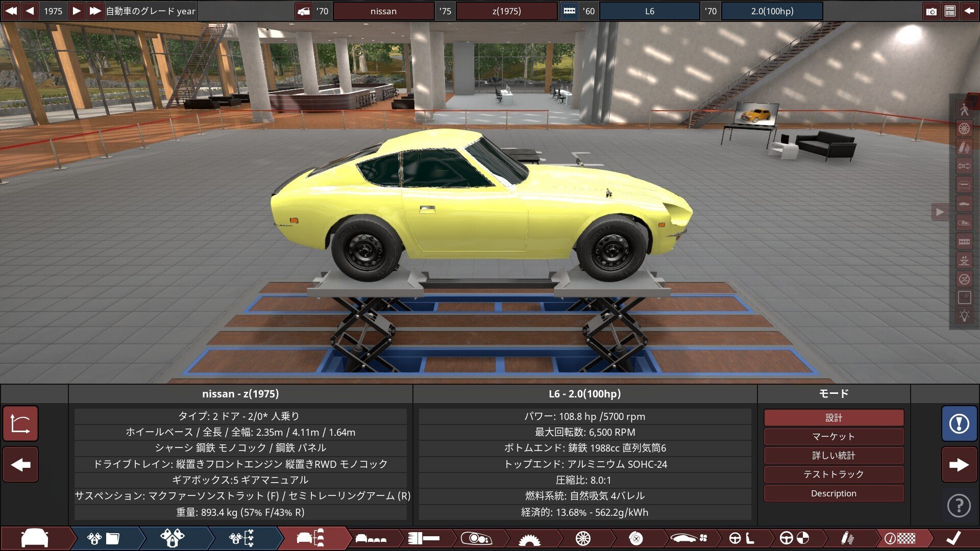Select the 設計 mode button
This screenshot has height=551, width=980.
tap(834, 417)
